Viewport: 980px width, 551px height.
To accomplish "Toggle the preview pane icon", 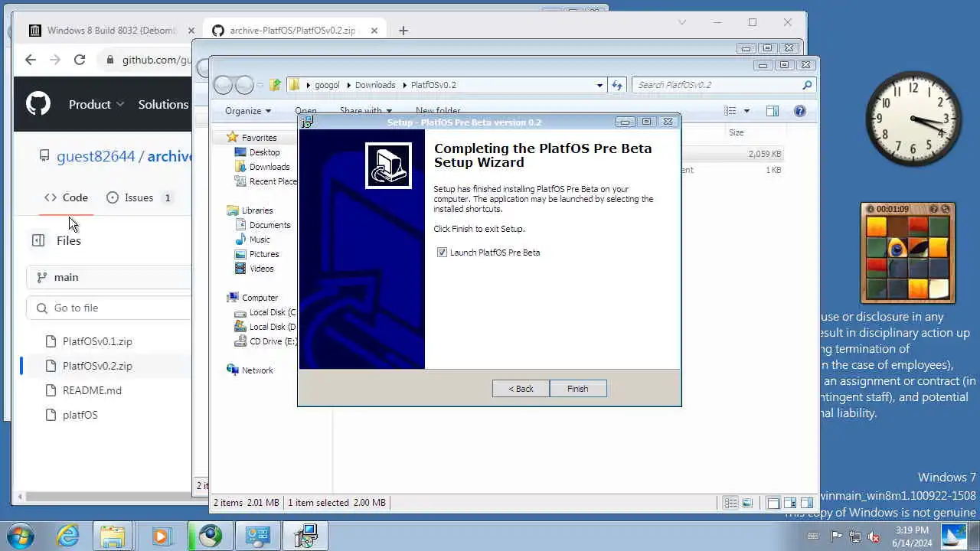I will pos(773,111).
